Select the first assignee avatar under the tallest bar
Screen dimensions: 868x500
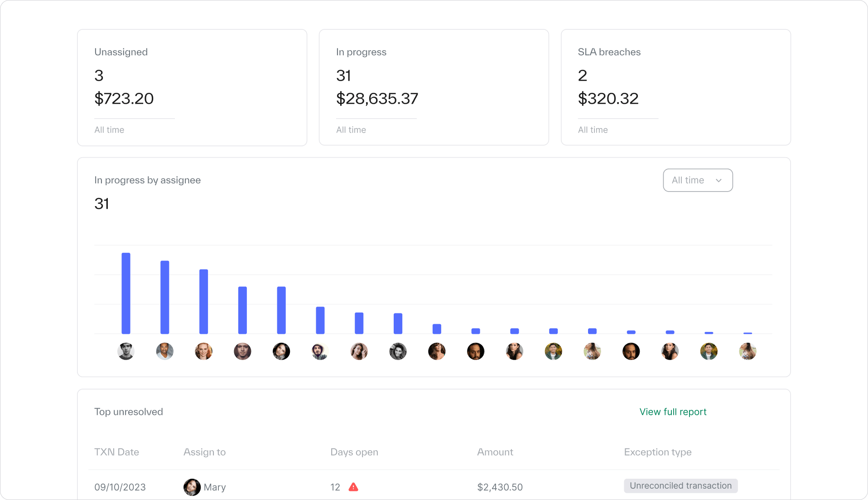pos(126,351)
